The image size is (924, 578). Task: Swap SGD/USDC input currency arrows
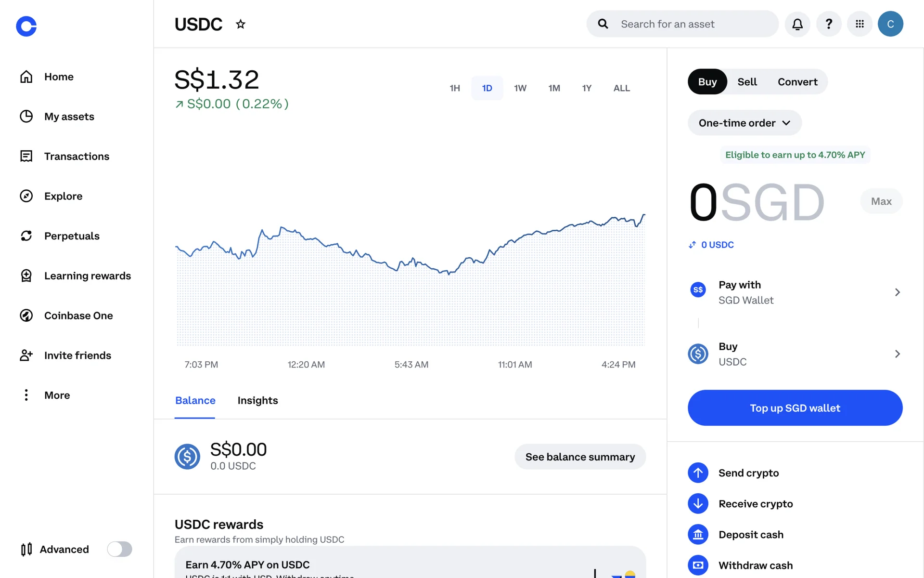click(693, 245)
